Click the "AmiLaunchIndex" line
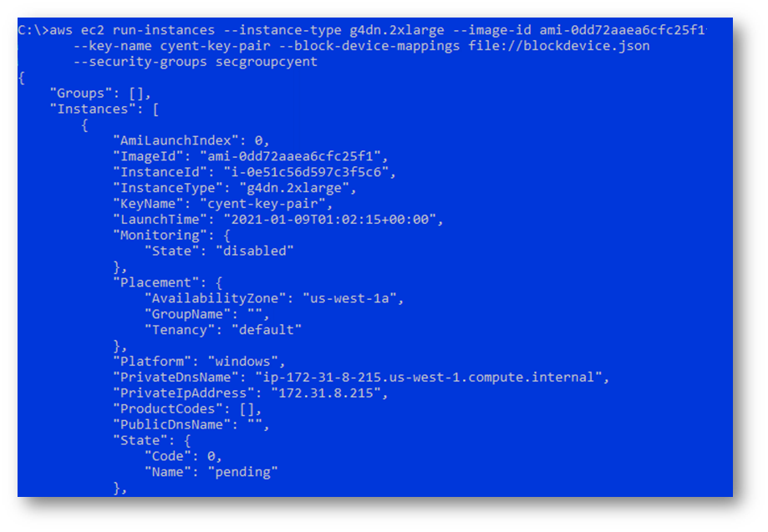Screen dimensions: 768x532 pyautogui.click(x=191, y=141)
